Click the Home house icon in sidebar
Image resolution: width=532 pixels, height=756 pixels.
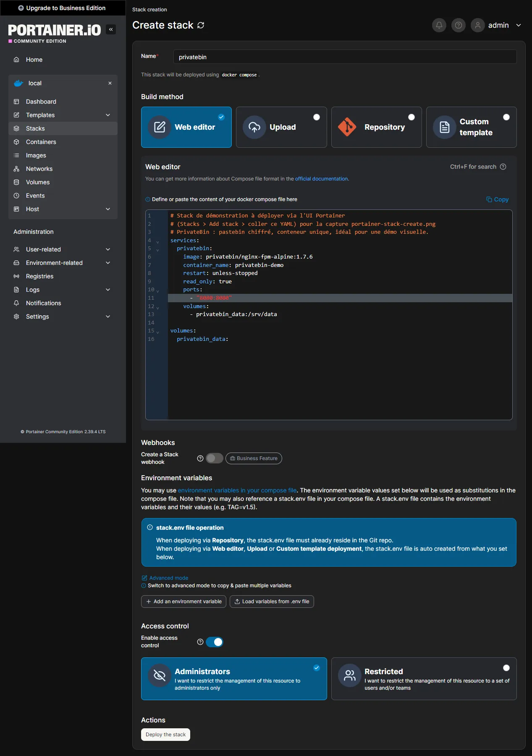point(16,60)
